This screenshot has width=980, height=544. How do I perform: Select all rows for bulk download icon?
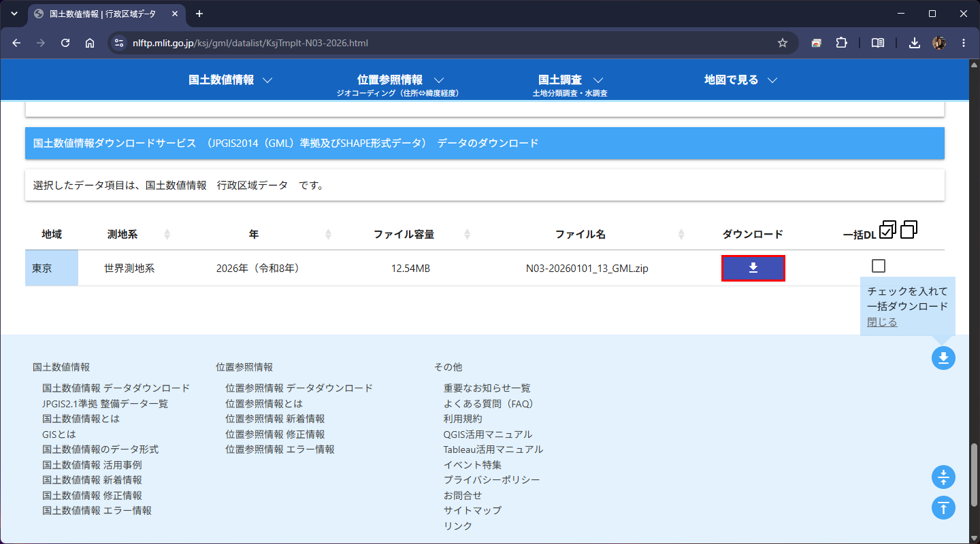coord(887,230)
